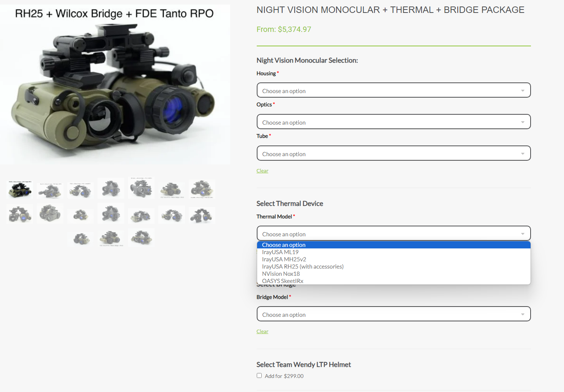The image size is (564, 392).
Task: Open the main RH25 Wilcox Bridge product image
Action: [x=115, y=84]
